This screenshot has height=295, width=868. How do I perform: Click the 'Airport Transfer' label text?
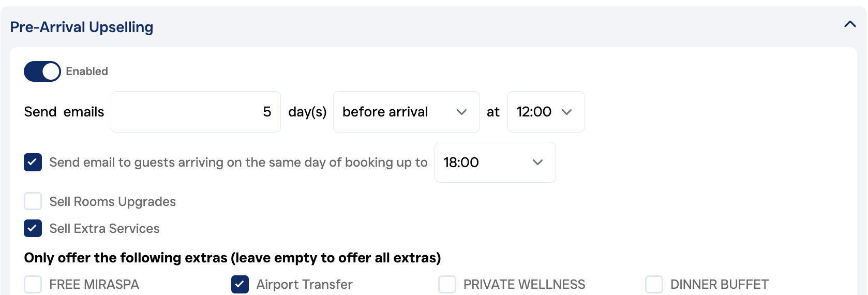click(304, 284)
